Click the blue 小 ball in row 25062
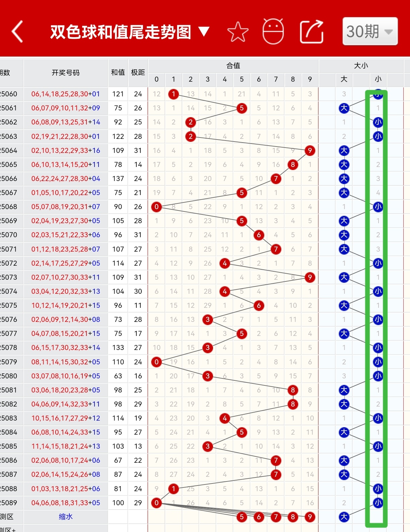410x532 pixels. [x=378, y=122]
